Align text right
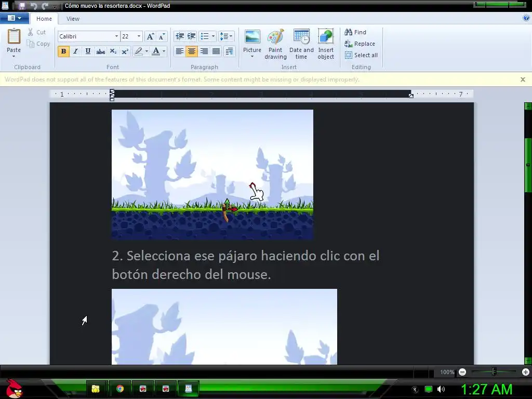This screenshot has width=532, height=399. click(x=204, y=51)
